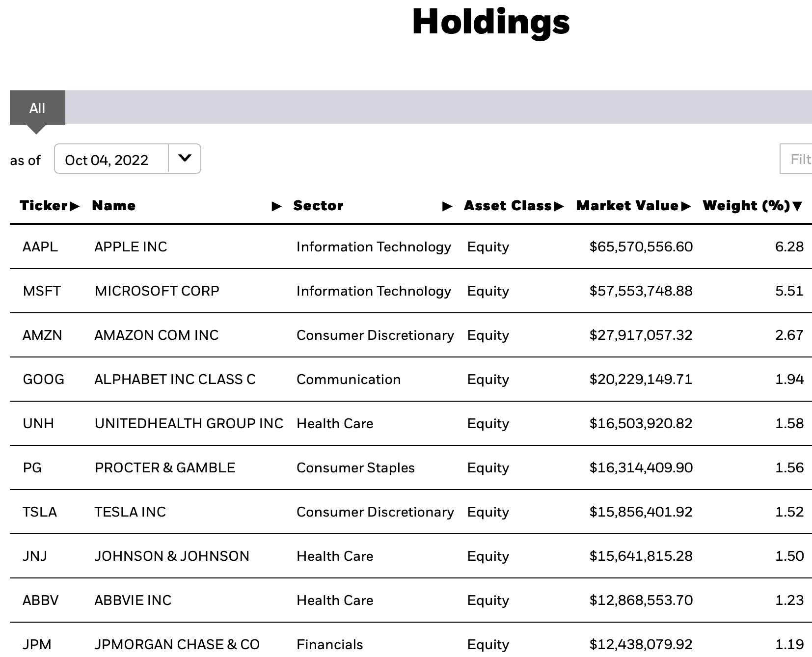The image size is (812, 657).
Task: Click Amazon market value $27,917,057.32
Action: 641,335
